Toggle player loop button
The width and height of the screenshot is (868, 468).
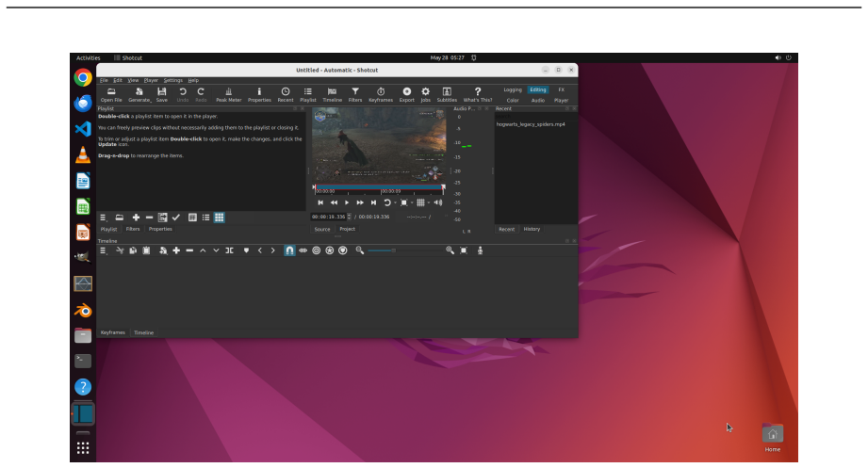[387, 203]
